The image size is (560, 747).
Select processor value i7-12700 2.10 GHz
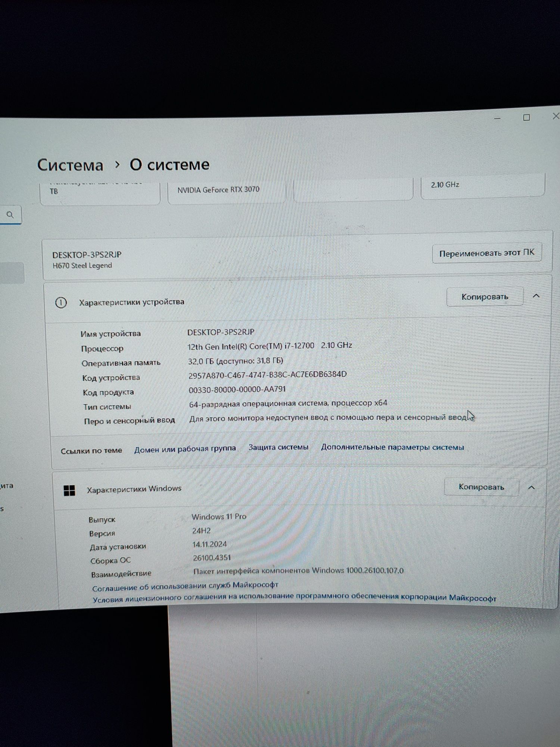(x=270, y=346)
